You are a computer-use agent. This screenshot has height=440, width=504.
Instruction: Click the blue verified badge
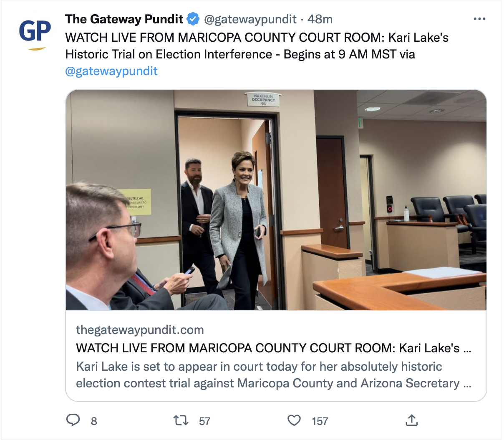[x=193, y=19]
